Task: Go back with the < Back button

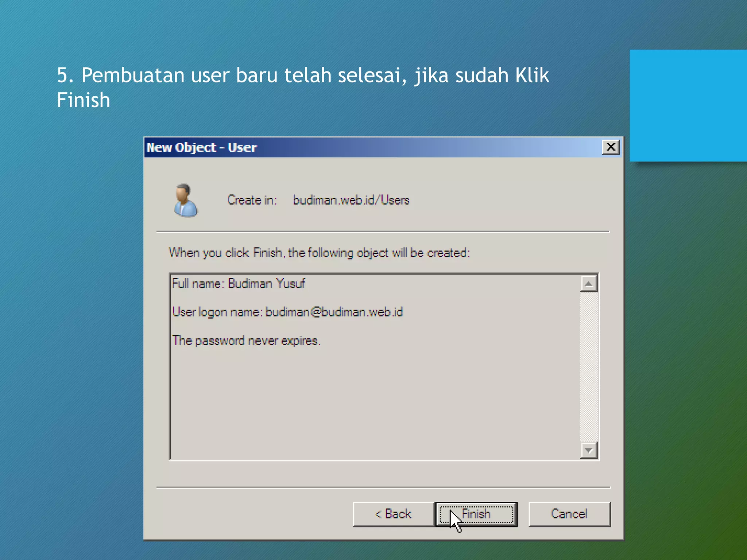Action: click(x=394, y=514)
